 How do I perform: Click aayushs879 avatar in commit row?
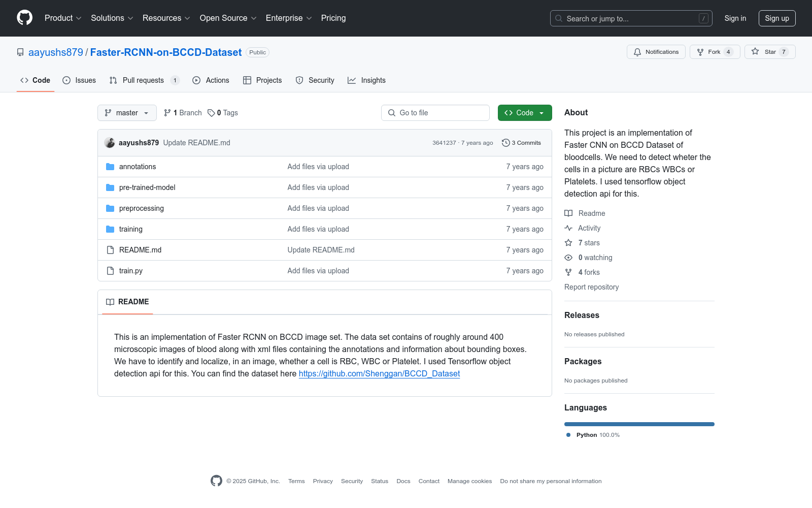click(x=110, y=143)
